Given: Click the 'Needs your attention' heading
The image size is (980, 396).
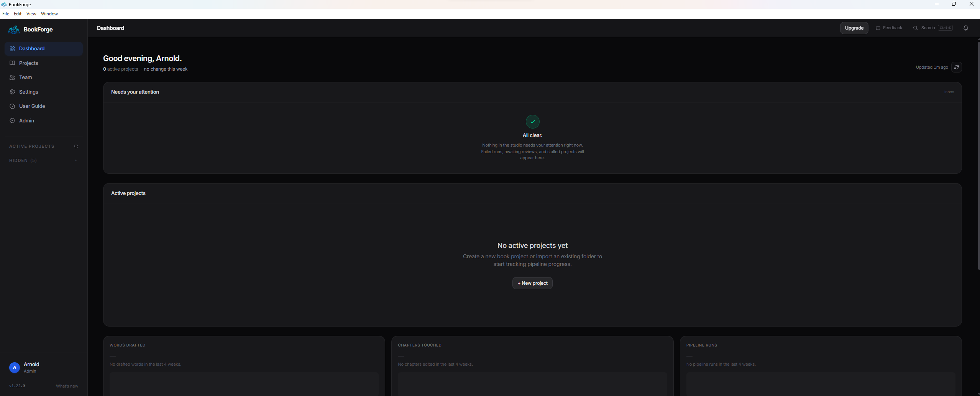Looking at the screenshot, I should point(135,92).
